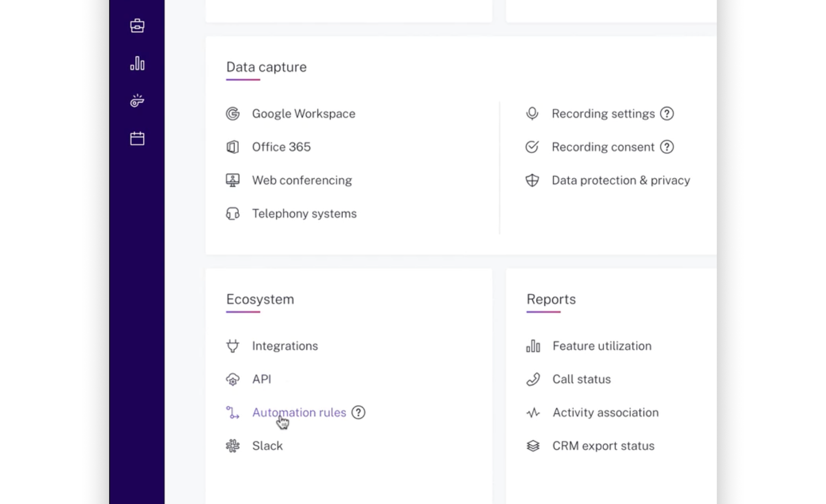Open the briefcase icon in the sidebar
The image size is (826, 504).
point(137,25)
